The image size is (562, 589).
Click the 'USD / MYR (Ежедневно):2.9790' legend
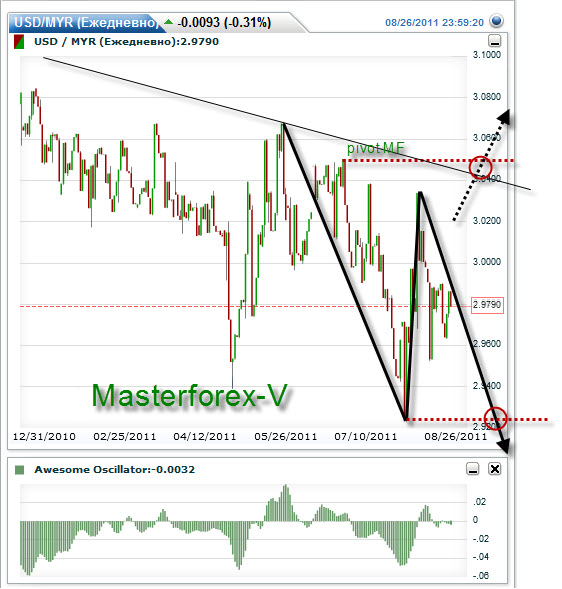[126, 41]
